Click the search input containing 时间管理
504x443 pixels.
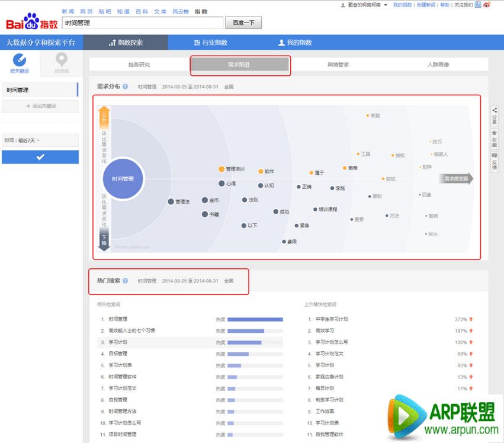pos(142,23)
